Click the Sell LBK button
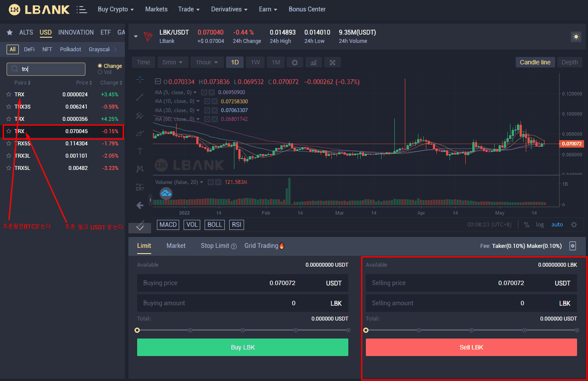Viewport: 588px width, 381px height. 471,347
